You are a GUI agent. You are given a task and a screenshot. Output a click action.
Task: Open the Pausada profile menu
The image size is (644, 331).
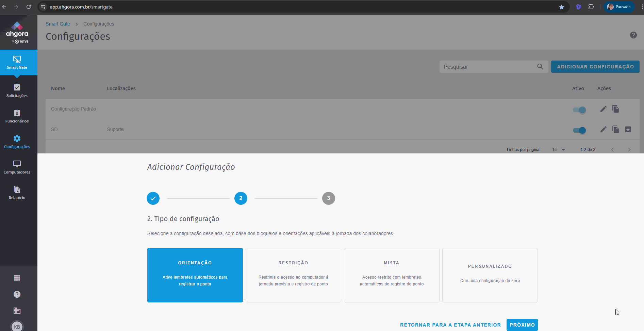point(619,6)
